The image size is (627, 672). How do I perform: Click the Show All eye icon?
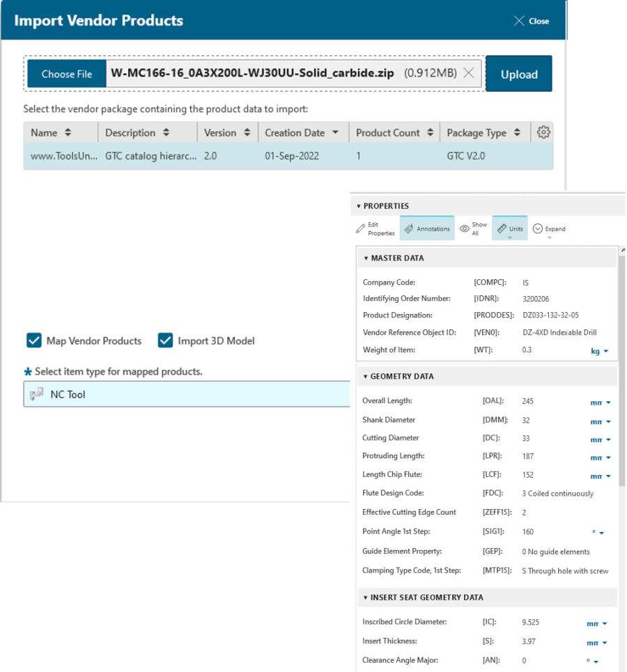pos(464,228)
